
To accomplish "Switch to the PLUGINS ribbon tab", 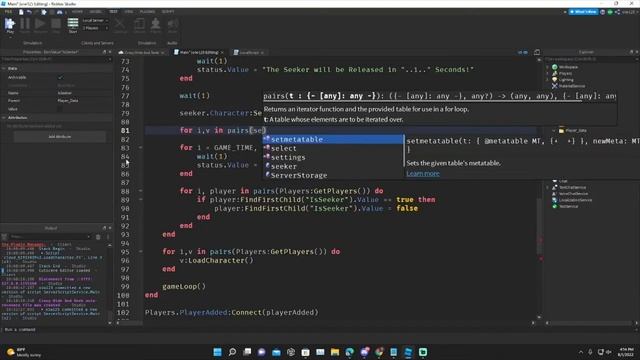I will pos(147,12).
